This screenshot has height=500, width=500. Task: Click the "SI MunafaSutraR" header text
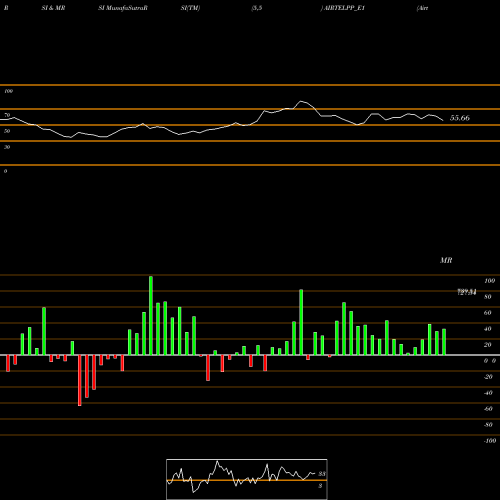click(x=123, y=8)
